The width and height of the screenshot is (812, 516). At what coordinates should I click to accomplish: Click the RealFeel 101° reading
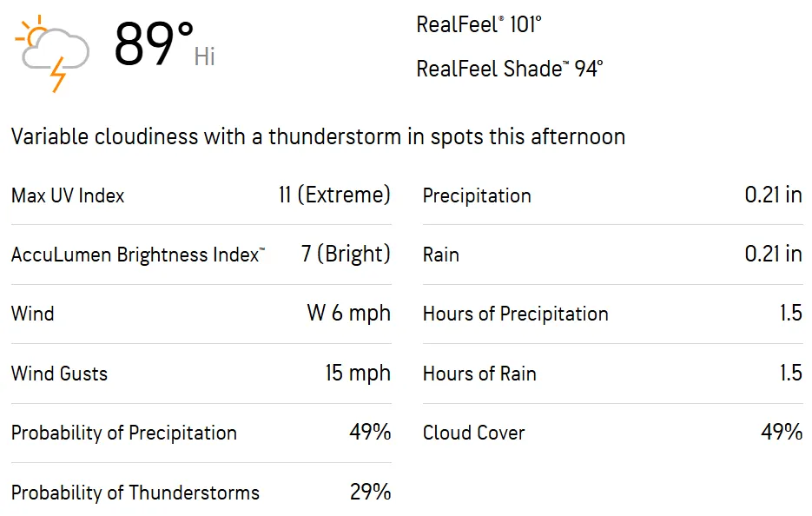click(x=479, y=24)
